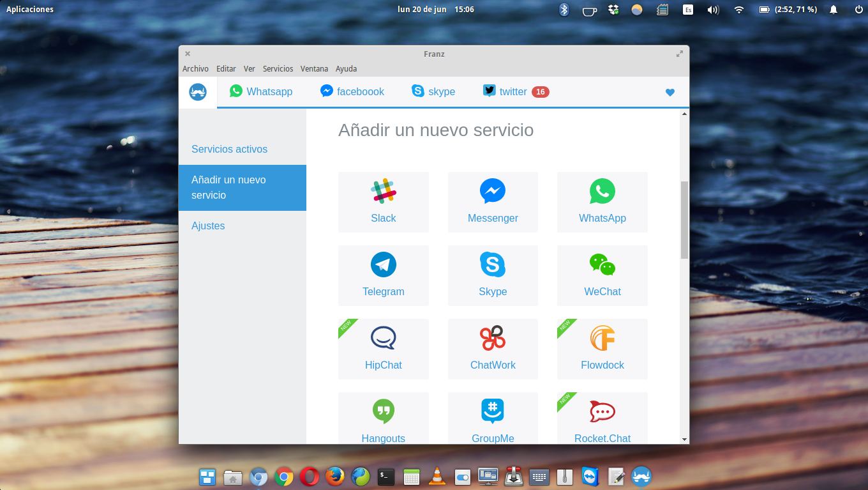Open the system settings toggle icon in the dock
868x490 pixels.
(463, 477)
